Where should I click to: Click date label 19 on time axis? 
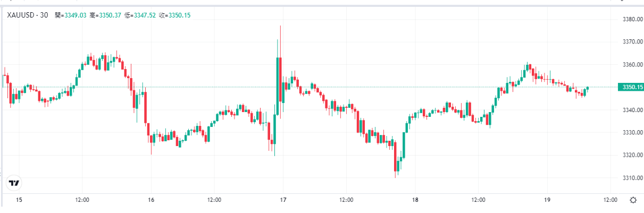coord(547,200)
